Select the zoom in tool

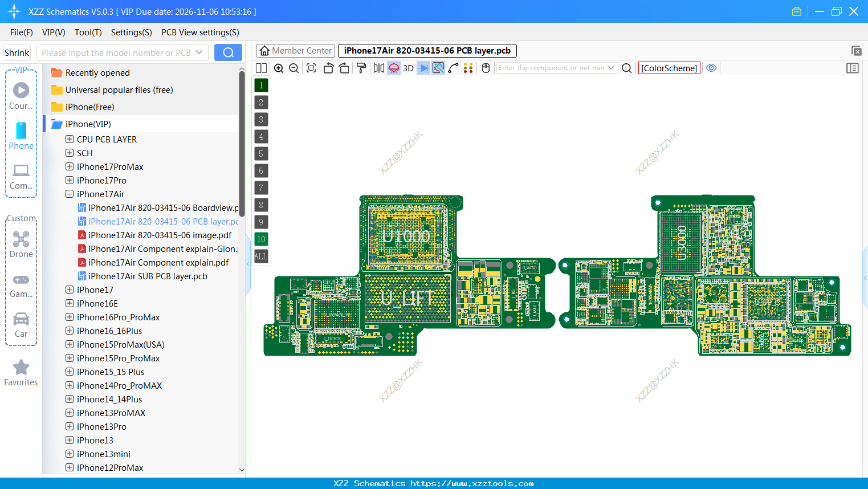(279, 68)
